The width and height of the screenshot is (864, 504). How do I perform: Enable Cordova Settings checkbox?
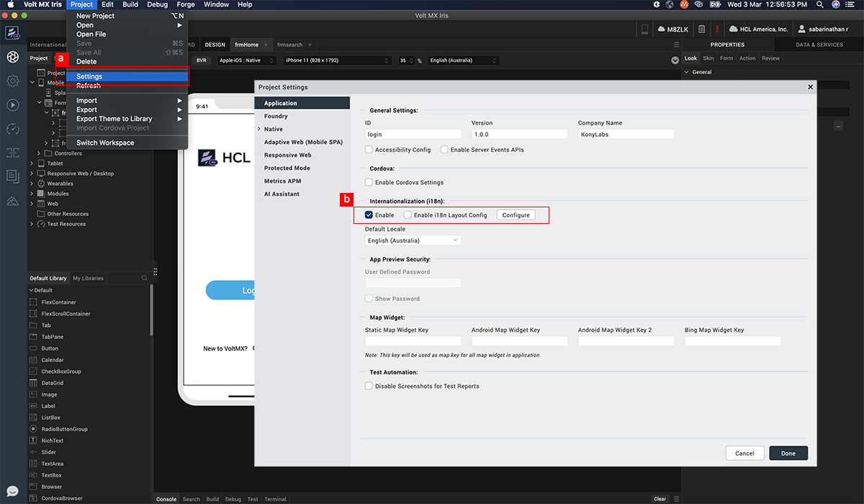[x=369, y=182]
